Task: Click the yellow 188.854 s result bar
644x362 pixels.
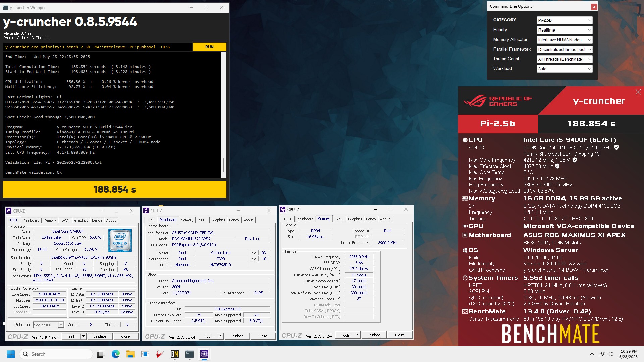Action: pyautogui.click(x=115, y=189)
